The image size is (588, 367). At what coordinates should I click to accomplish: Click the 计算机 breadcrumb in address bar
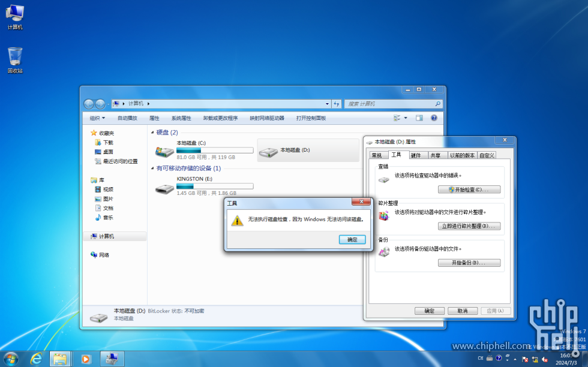[x=136, y=104]
